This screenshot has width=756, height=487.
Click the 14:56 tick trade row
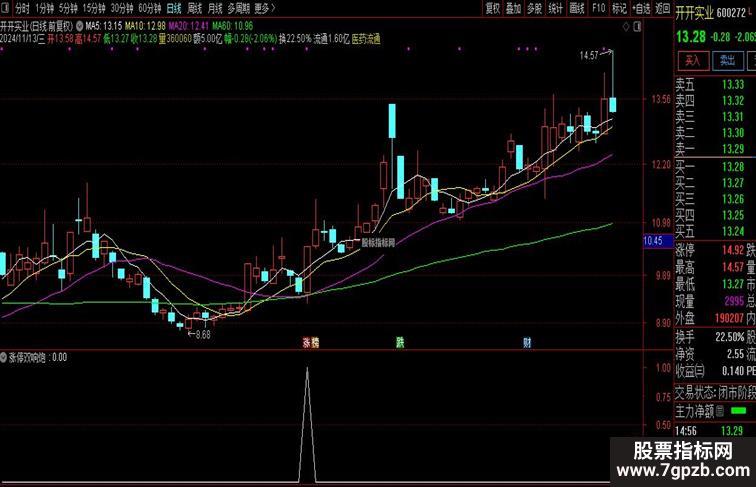point(715,431)
